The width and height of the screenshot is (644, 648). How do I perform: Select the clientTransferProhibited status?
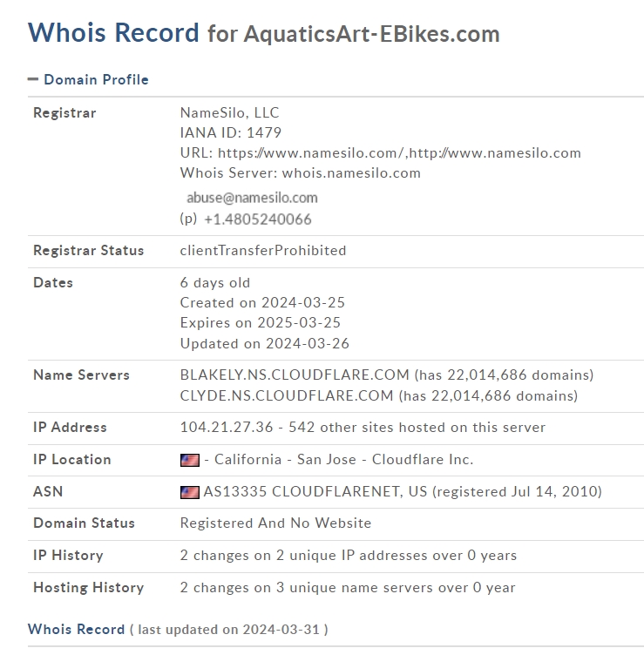pos(263,251)
